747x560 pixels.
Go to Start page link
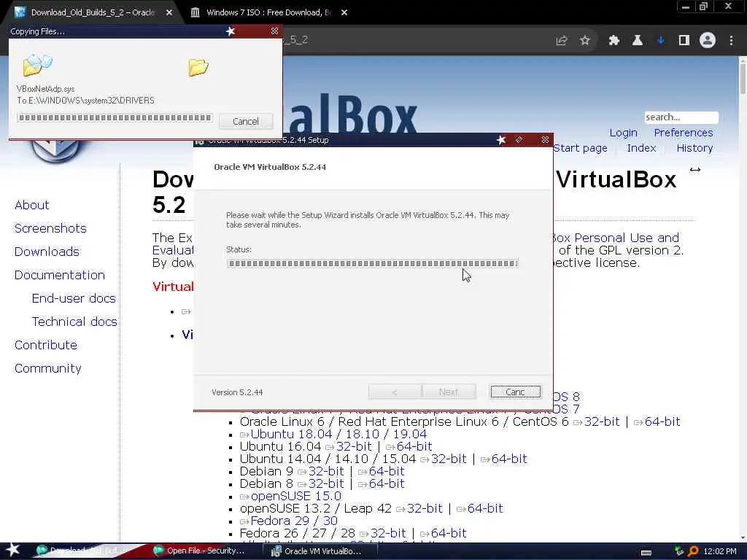point(580,148)
